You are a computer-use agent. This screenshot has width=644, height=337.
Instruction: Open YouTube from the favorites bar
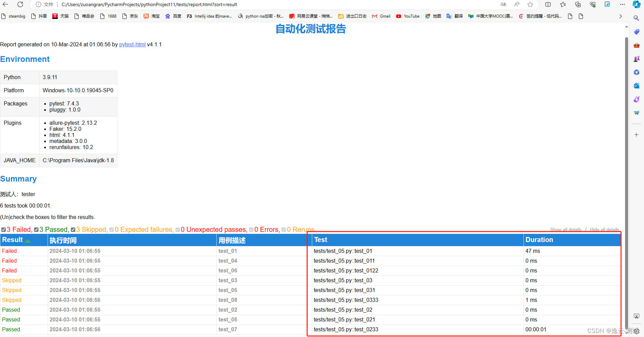pyautogui.click(x=407, y=16)
